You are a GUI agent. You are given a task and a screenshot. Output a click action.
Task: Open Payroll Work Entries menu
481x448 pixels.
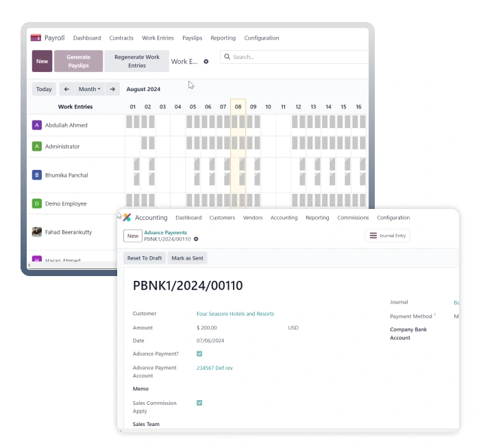(x=158, y=38)
